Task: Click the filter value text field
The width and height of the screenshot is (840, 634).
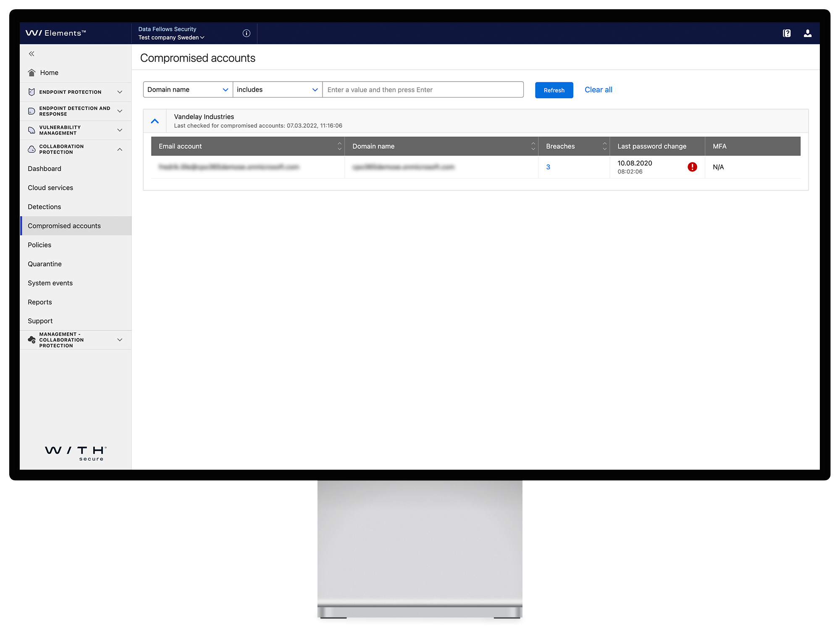Action: pos(423,89)
